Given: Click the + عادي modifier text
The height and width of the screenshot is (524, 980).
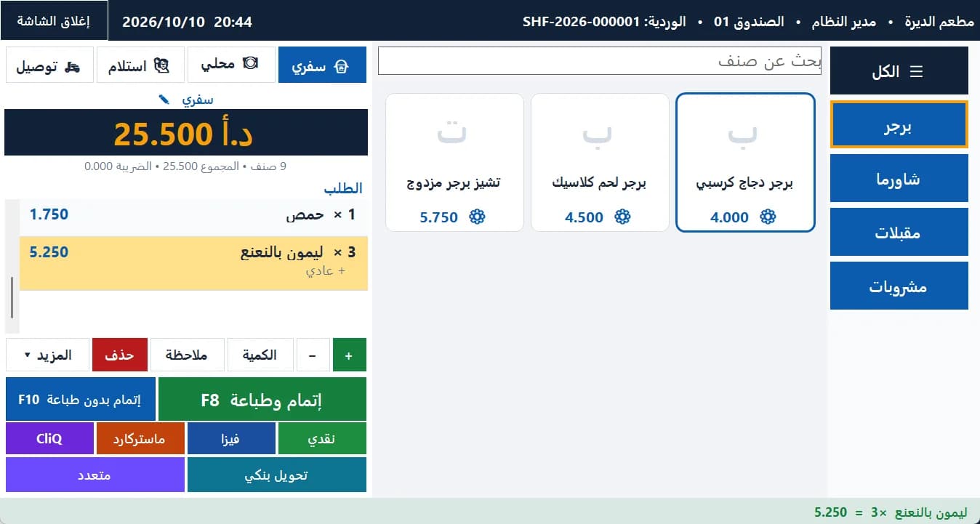Looking at the screenshot, I should point(325,270).
